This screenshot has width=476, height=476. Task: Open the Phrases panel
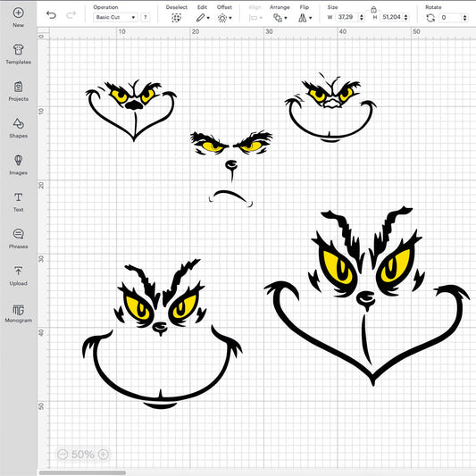coord(18,238)
